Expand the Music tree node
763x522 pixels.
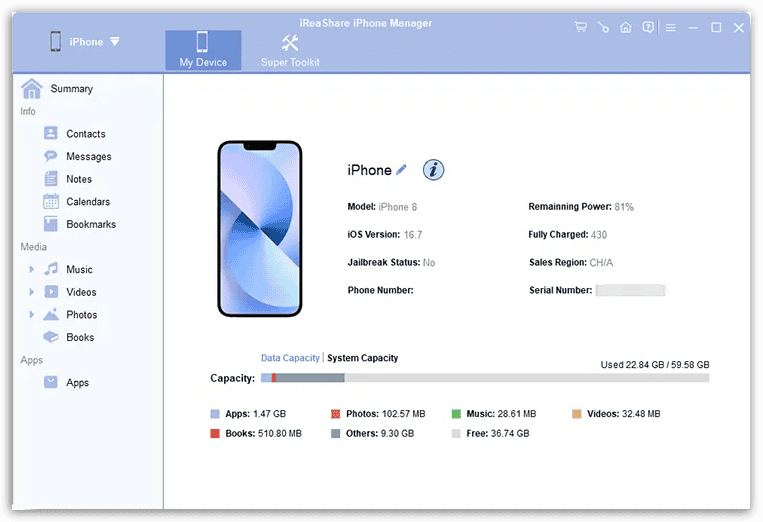pos(32,269)
